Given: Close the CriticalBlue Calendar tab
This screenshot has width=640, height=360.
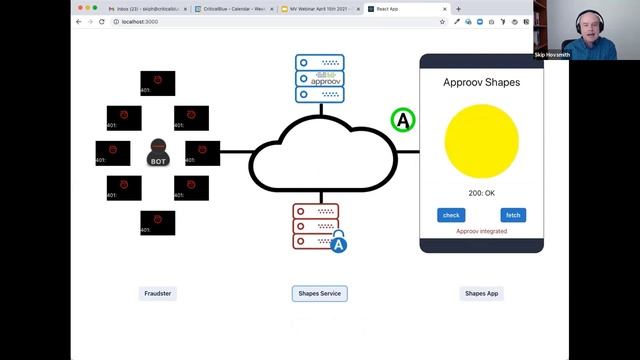Looking at the screenshot, I should pyautogui.click(x=272, y=9).
